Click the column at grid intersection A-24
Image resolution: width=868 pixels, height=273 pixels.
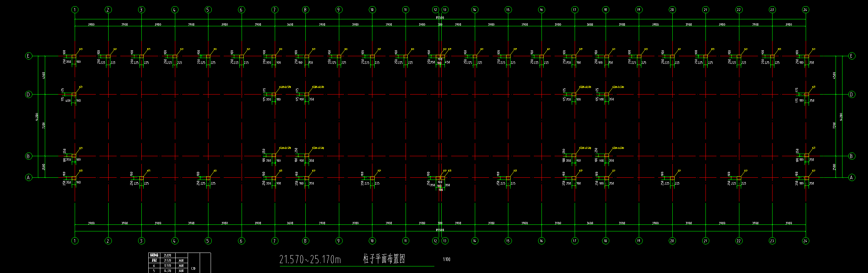[806, 178]
